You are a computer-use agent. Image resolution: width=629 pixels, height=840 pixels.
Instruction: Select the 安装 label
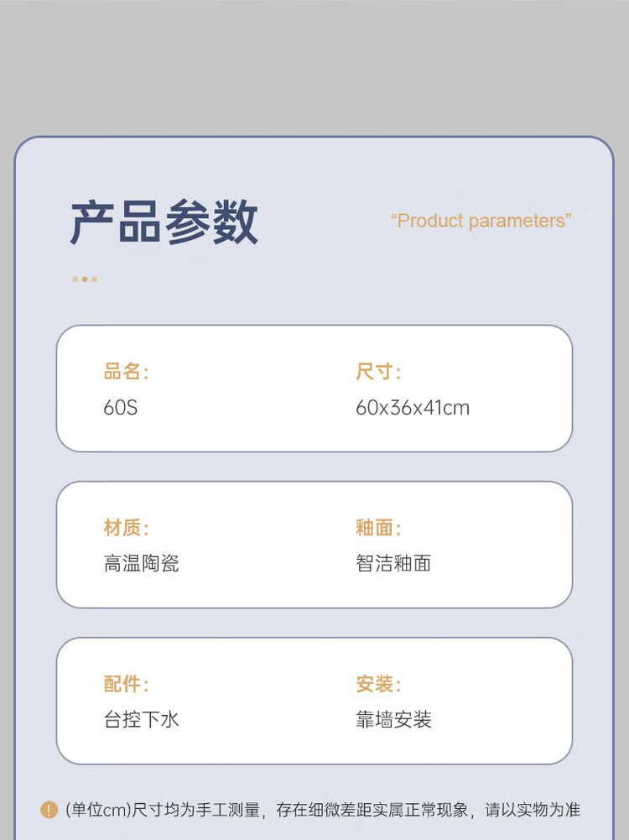(378, 684)
